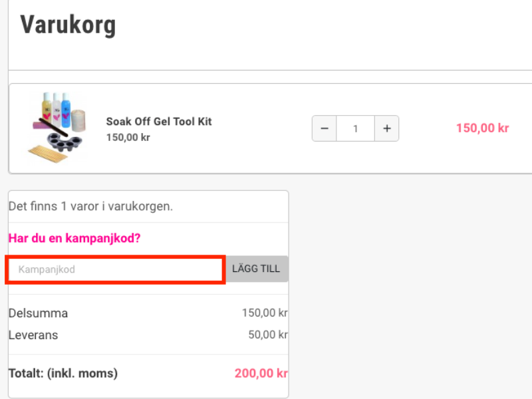Click the Leverans label
This screenshot has height=399, width=532.
pos(33,335)
